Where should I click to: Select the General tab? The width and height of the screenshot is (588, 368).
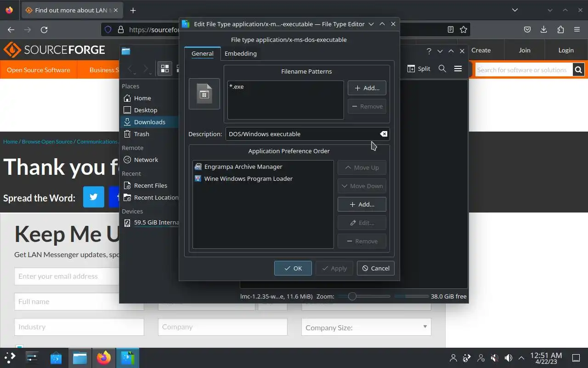click(x=203, y=53)
